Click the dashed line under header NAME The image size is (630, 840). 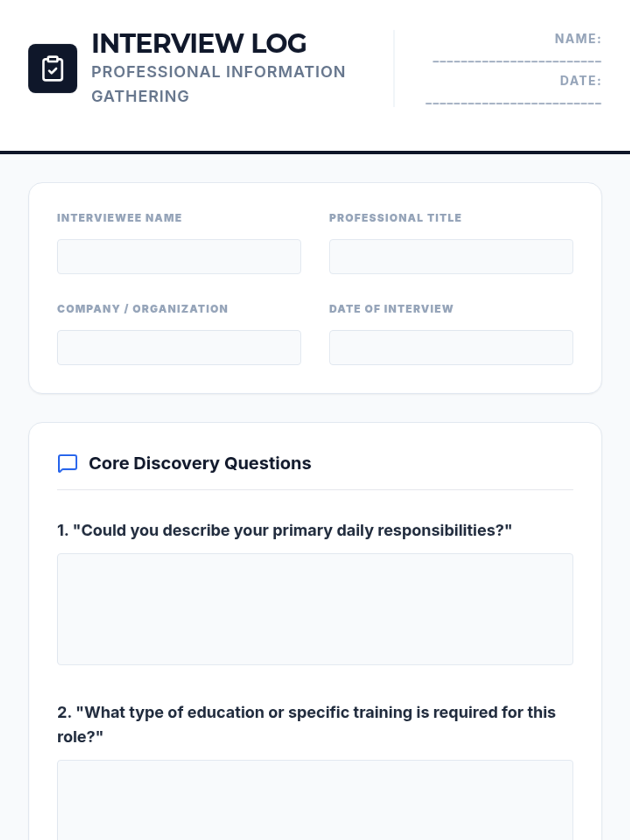pyautogui.click(x=517, y=62)
